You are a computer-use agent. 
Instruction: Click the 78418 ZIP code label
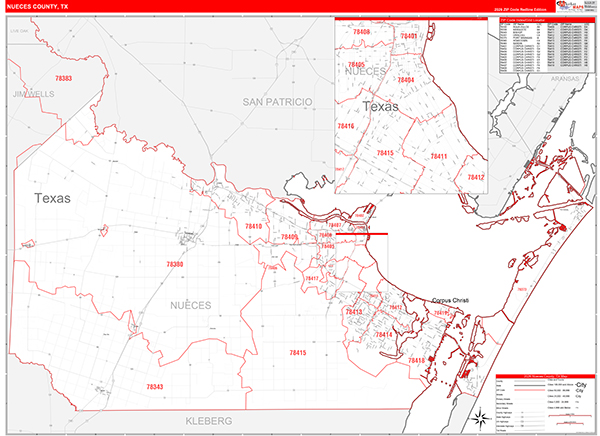[x=416, y=360]
